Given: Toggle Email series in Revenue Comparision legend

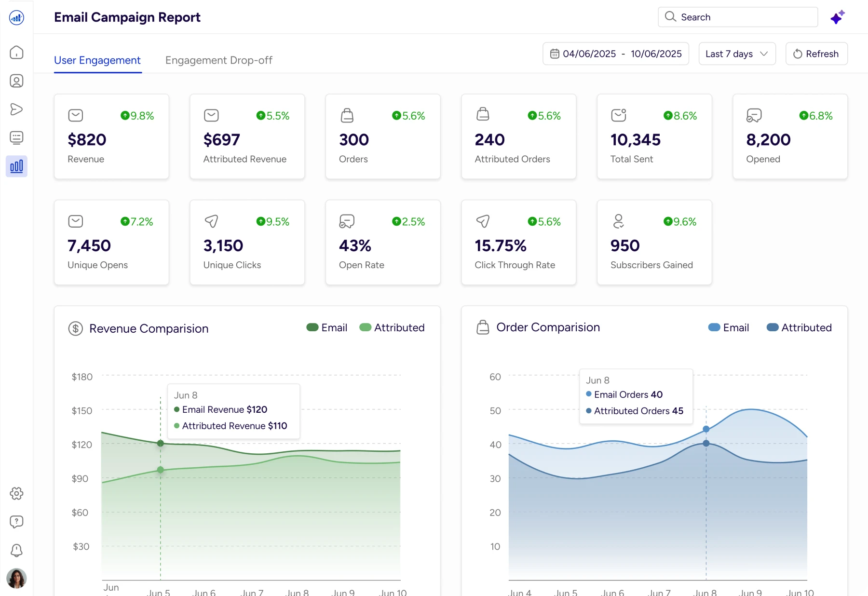Looking at the screenshot, I should click(x=327, y=328).
